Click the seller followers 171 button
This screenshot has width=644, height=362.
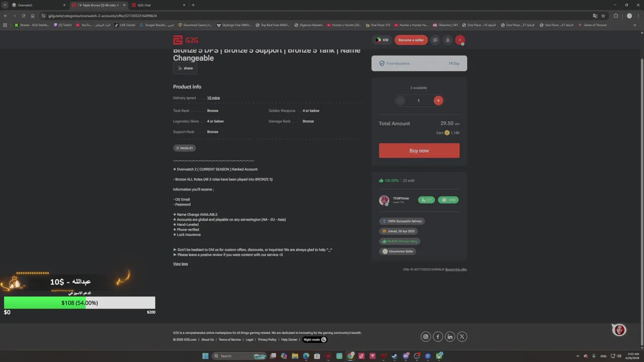coord(426,200)
